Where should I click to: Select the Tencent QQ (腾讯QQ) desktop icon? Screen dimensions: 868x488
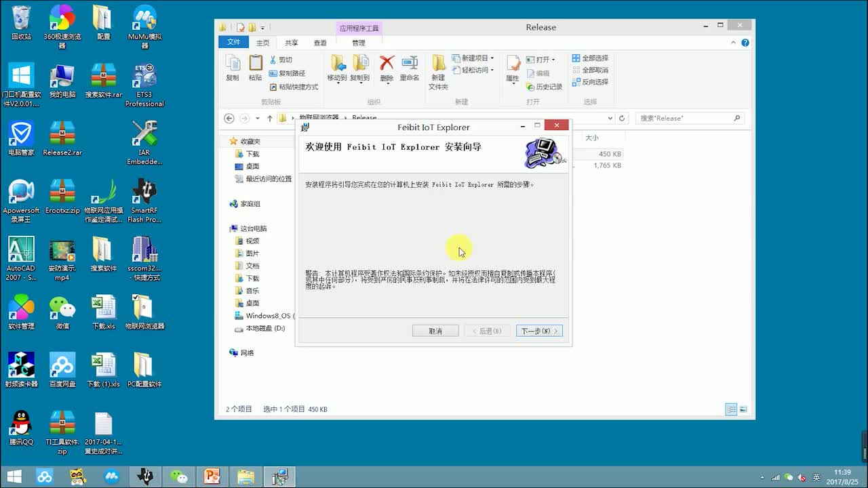tap(21, 428)
